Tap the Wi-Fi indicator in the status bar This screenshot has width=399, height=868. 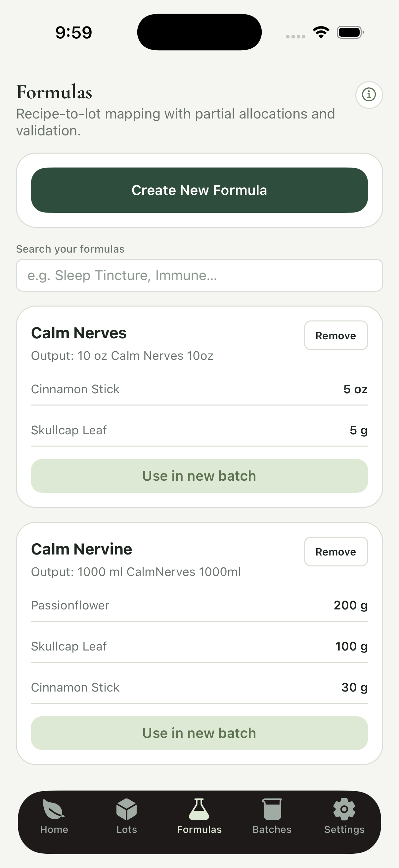(321, 31)
